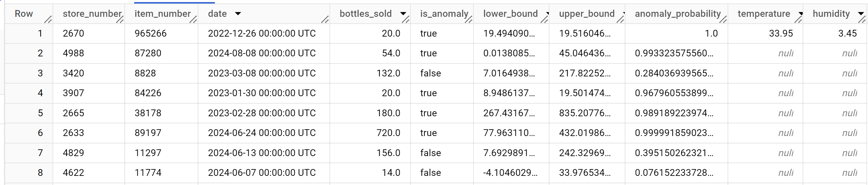Click the null temperature cell in row 2
Viewport: 868px width, 185px height.
coord(786,53)
